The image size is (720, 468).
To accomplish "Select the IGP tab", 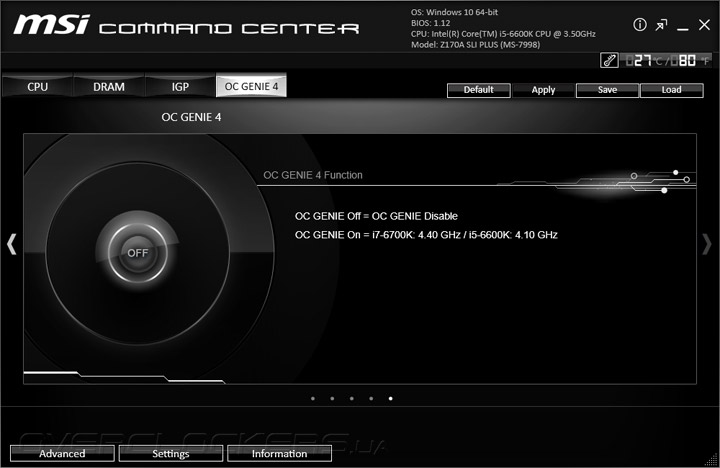I will (180, 86).
